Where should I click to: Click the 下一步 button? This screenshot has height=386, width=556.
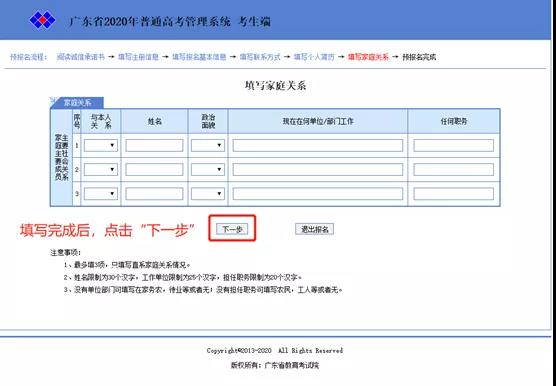click(x=232, y=229)
